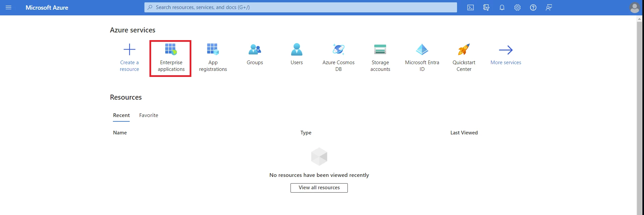Open the feedback icon

[549, 7]
